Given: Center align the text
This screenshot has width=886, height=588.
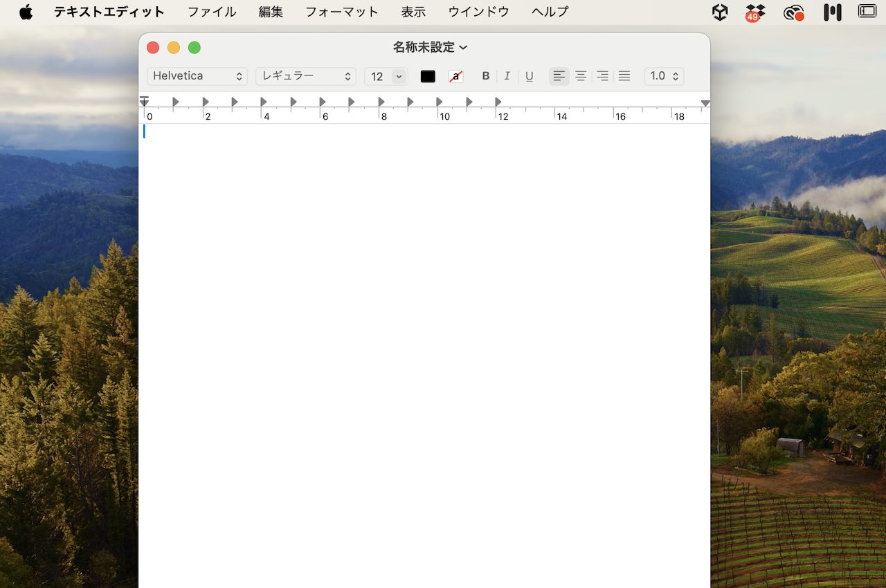Looking at the screenshot, I should tap(581, 76).
